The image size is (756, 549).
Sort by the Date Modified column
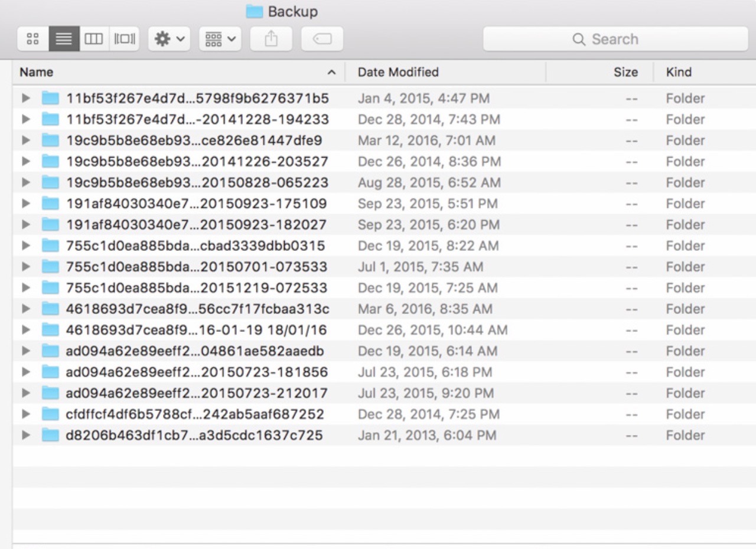tap(398, 72)
